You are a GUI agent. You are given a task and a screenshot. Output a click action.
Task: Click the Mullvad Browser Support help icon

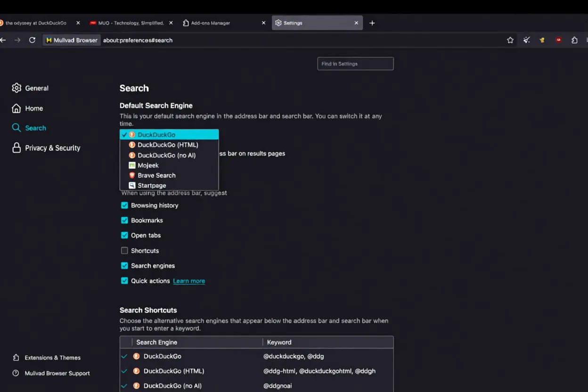point(16,373)
